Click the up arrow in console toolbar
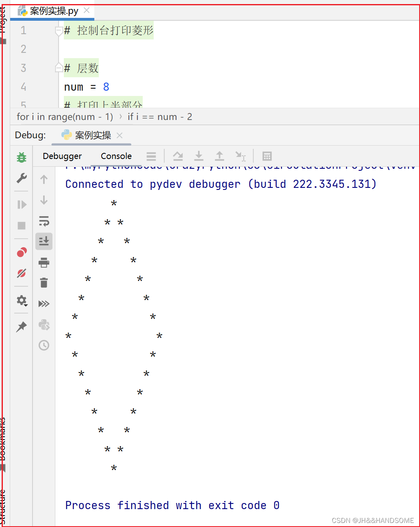Screen dimensions: 420x527 (x=44, y=179)
